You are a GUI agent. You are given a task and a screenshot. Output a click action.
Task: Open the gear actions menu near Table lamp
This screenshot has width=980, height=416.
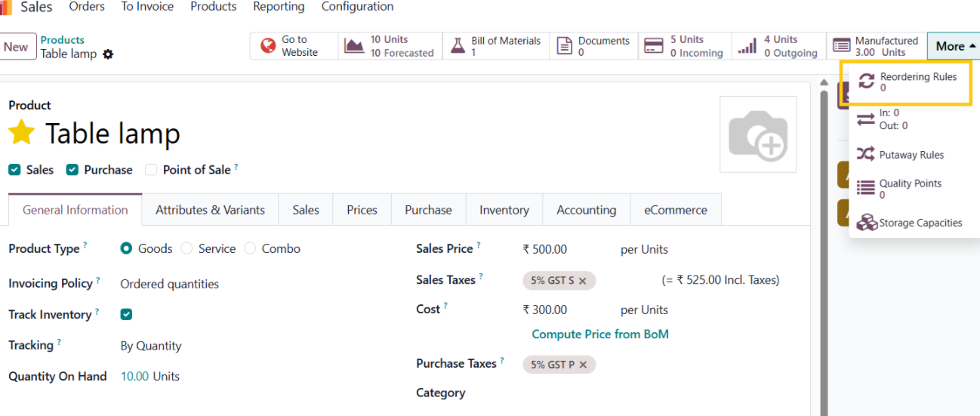click(108, 54)
